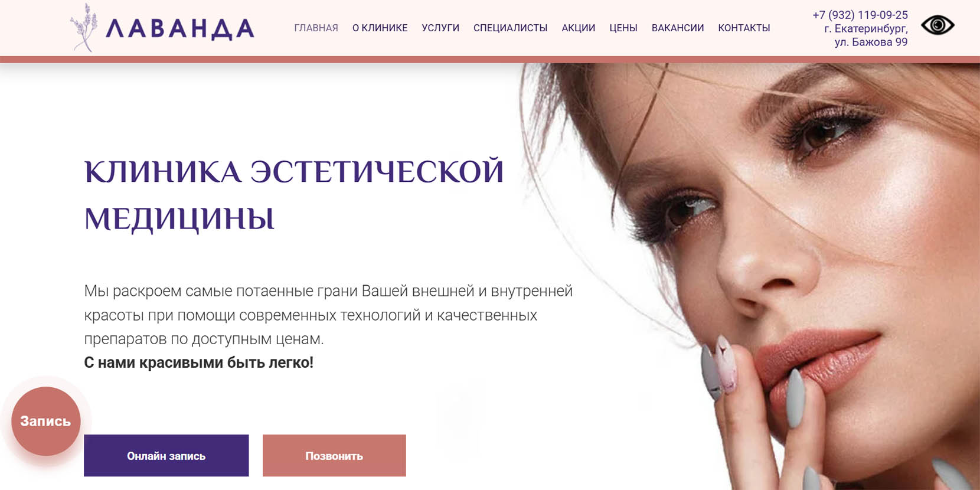Screen dimensions: 980x490
Task: Open the АКЦИИ section
Action: pos(579,28)
